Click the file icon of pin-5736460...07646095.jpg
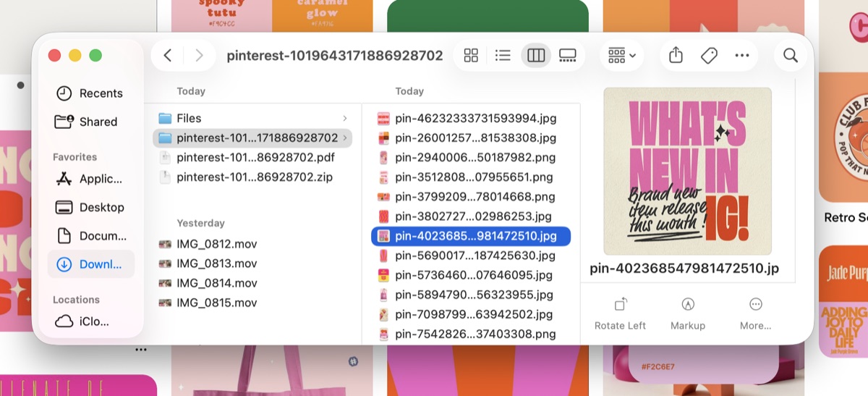 (x=383, y=275)
